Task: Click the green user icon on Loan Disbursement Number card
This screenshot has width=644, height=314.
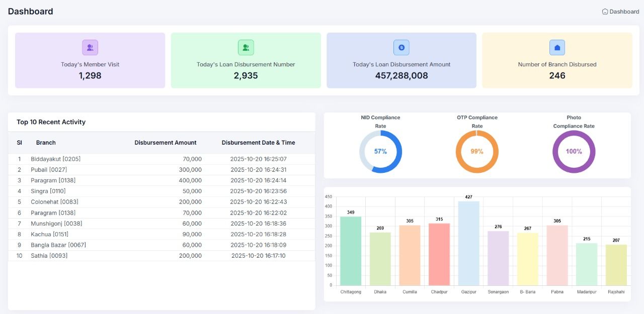Action: 246,47
